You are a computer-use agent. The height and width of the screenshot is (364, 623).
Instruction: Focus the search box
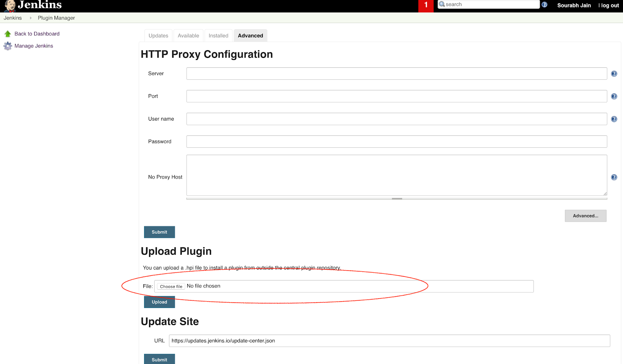tap(489, 4)
